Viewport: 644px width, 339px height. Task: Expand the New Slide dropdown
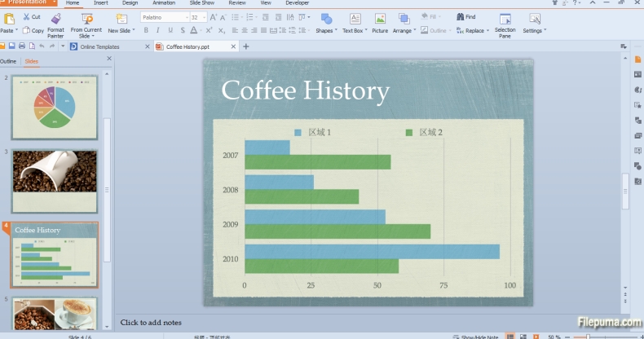[133, 31]
